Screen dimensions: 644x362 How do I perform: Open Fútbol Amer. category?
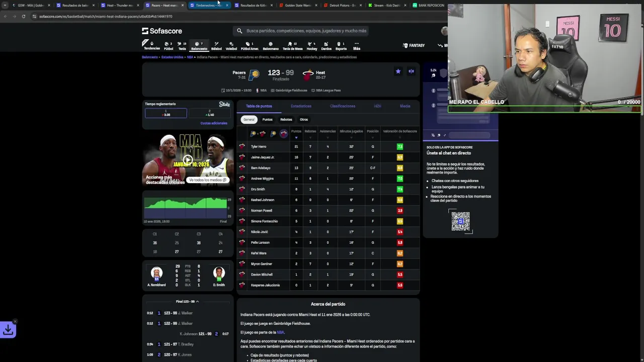pos(250,46)
